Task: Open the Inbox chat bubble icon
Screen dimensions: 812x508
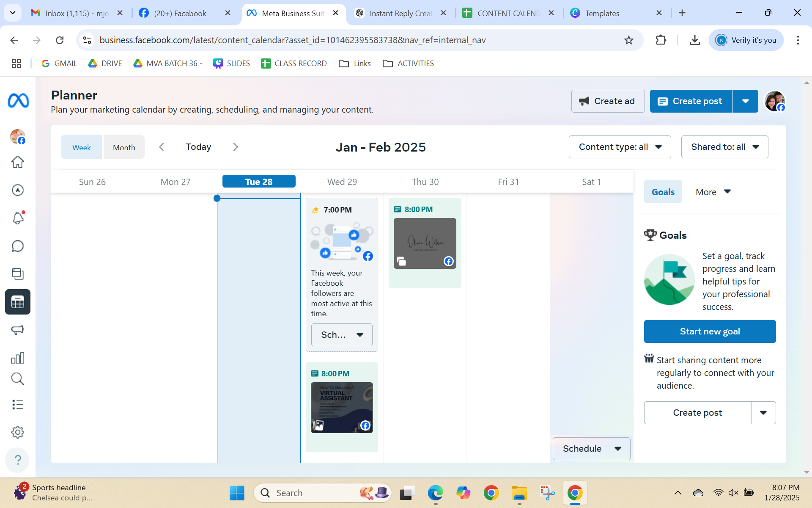Action: [x=17, y=246]
